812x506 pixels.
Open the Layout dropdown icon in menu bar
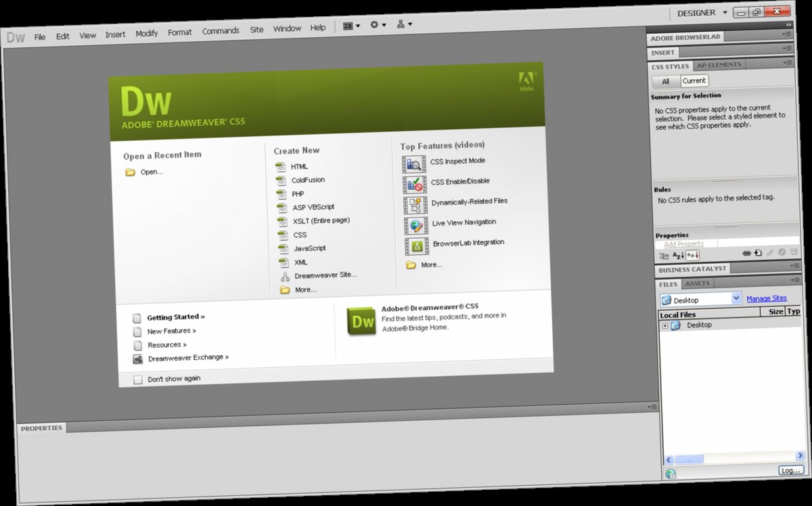pyautogui.click(x=352, y=26)
